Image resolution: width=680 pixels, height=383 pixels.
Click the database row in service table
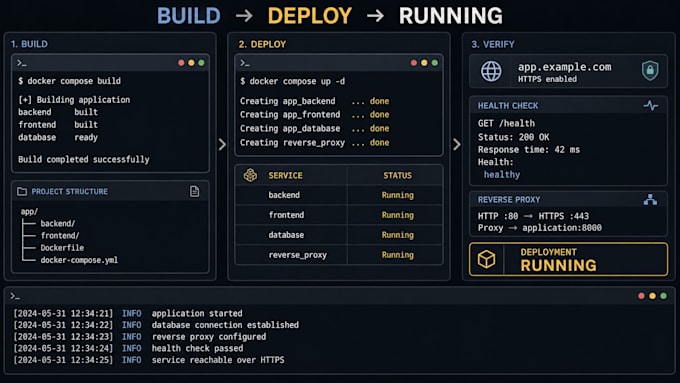[339, 235]
